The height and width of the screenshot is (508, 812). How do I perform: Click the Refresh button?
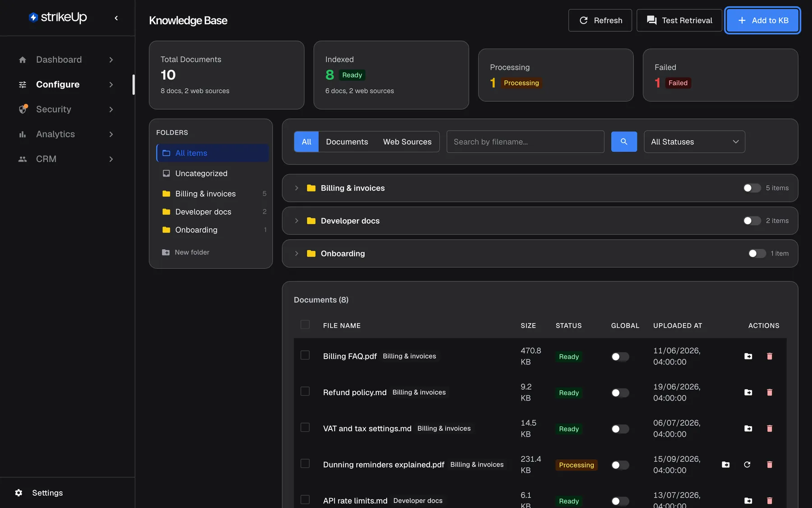tap(600, 20)
